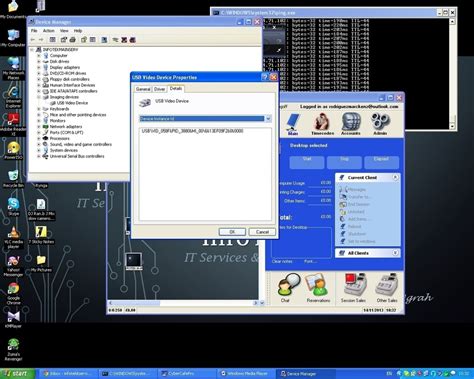Open My Network Places desktop icon
Image resolution: width=474 pixels, height=379 pixels.
point(13,68)
